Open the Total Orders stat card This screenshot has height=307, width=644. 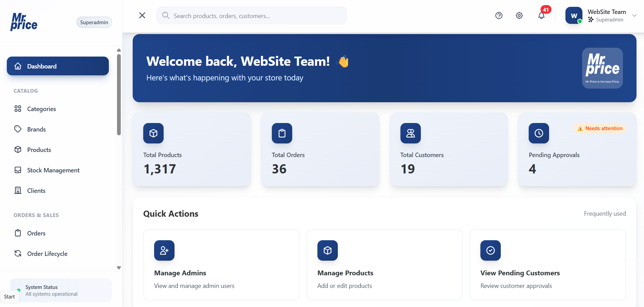tap(320, 150)
